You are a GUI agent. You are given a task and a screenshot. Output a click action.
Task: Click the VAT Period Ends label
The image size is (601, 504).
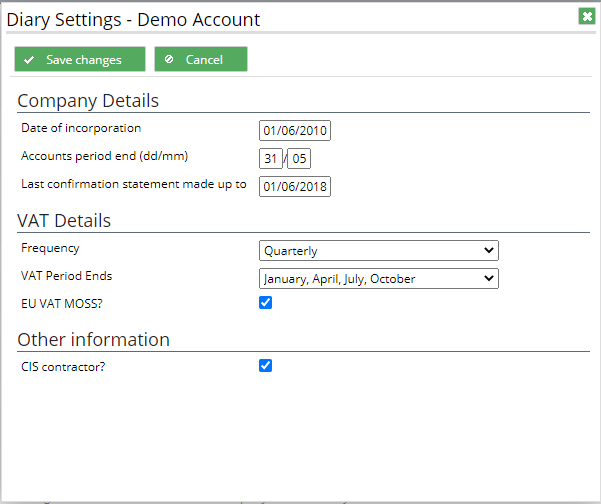pos(67,276)
